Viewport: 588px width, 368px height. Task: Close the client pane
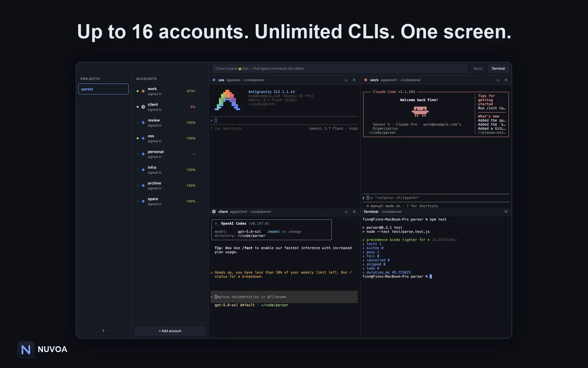coord(354,212)
